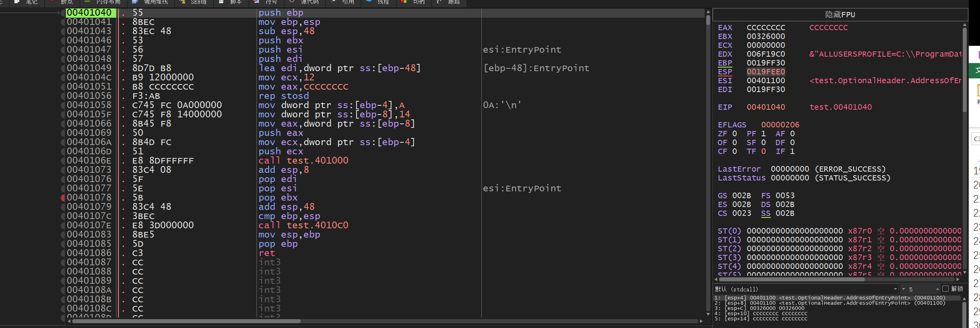980x328 pixels.
Task: Select the 'ret' instruction row
Action: pyautogui.click(x=267, y=253)
